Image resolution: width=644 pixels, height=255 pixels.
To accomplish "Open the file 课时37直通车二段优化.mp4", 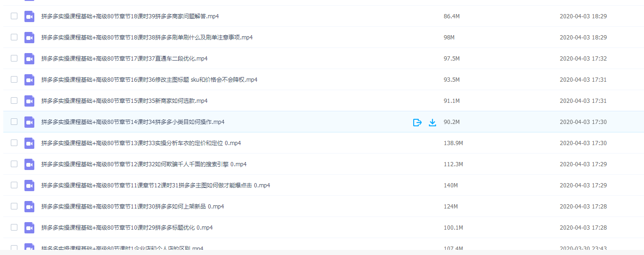I will [x=125, y=59].
